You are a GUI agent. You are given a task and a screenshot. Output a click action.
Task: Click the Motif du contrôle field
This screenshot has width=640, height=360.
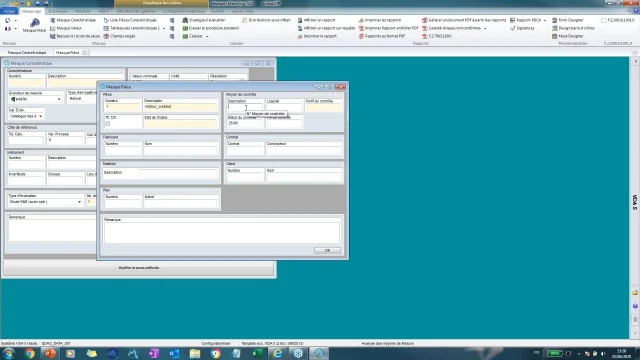(x=323, y=107)
